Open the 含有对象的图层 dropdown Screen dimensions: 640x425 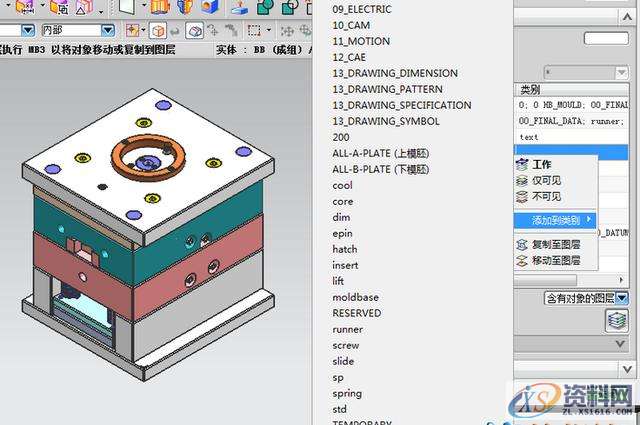(x=622, y=298)
